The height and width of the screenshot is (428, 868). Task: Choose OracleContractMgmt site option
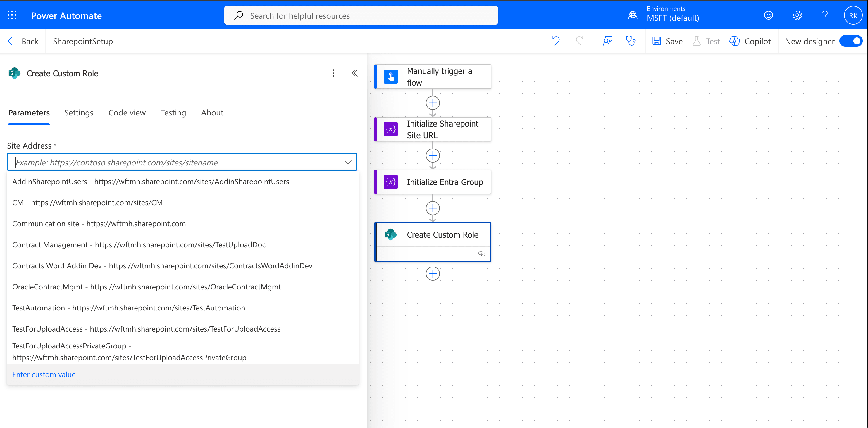(x=182, y=287)
